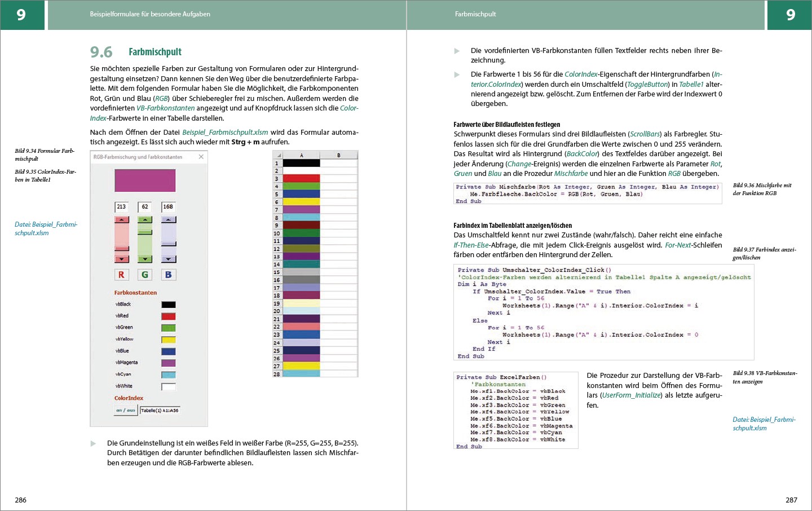Click the red value field showing 213
Screen dimensions: 812x511
[122, 207]
